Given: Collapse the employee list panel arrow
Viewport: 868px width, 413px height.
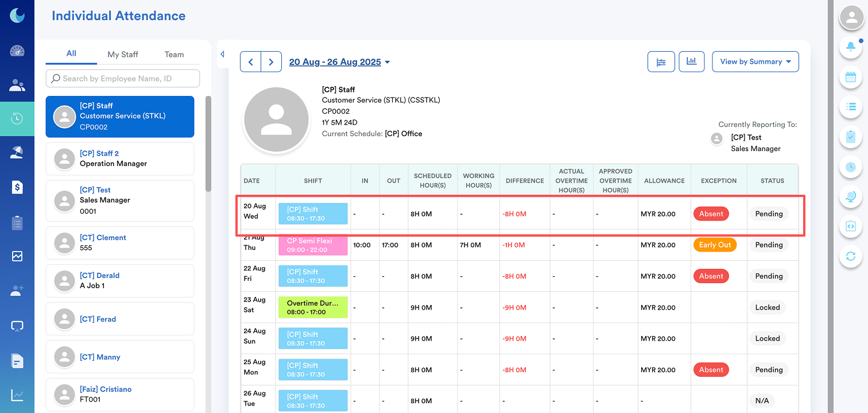Looking at the screenshot, I should tap(223, 54).
